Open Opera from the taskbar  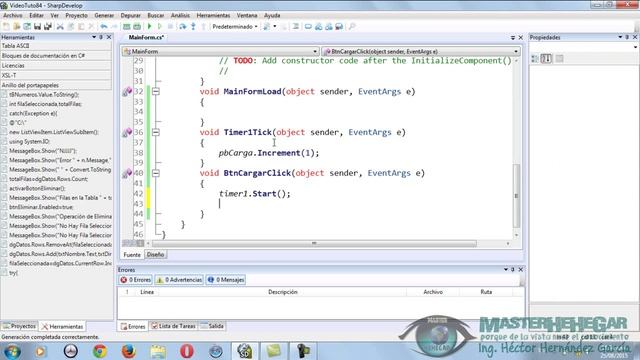[187, 351]
